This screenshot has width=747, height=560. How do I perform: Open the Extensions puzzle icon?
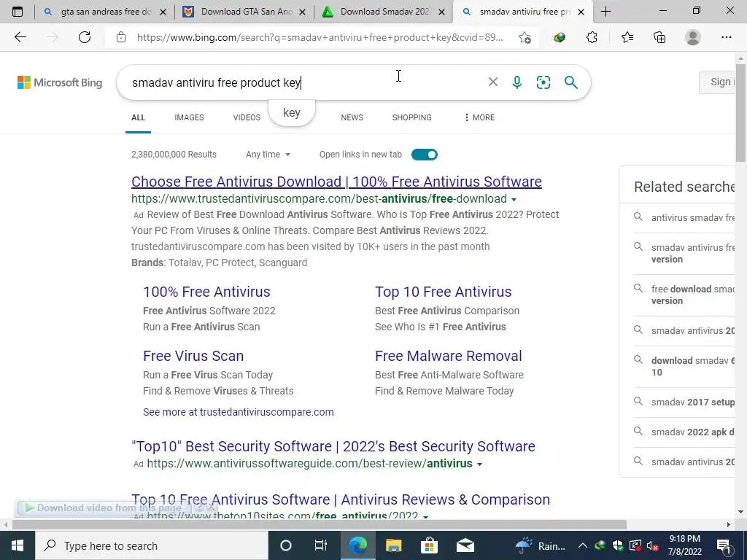[x=592, y=37]
